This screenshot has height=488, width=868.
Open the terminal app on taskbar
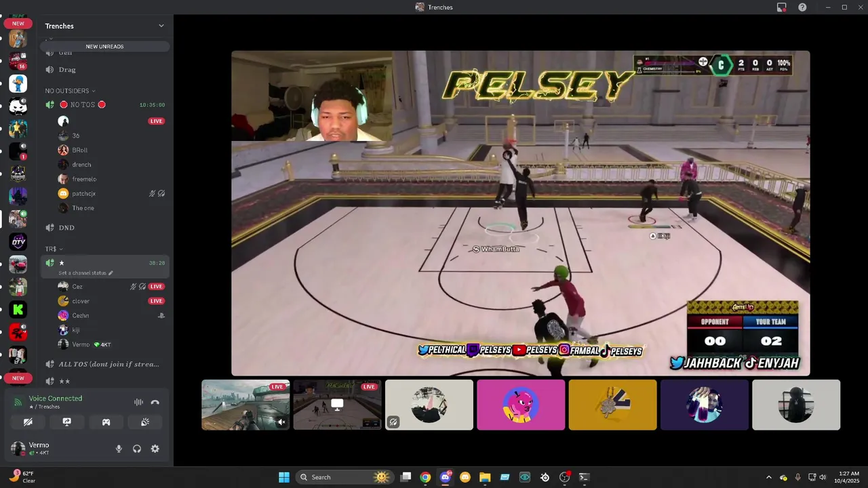[x=584, y=477]
